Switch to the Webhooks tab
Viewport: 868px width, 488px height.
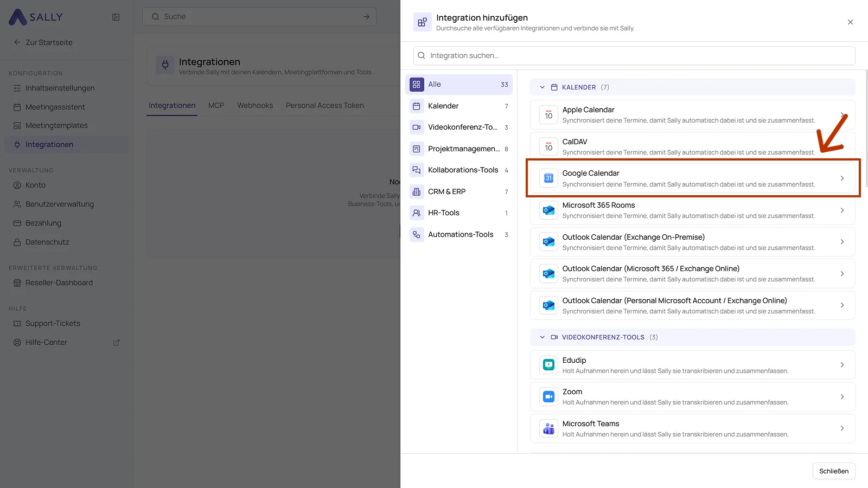point(255,105)
